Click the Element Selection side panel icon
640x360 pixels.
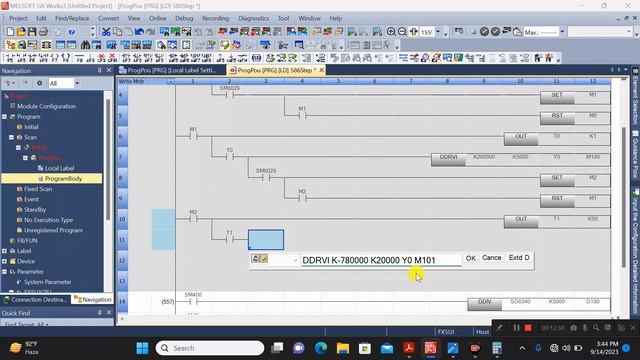(x=636, y=71)
